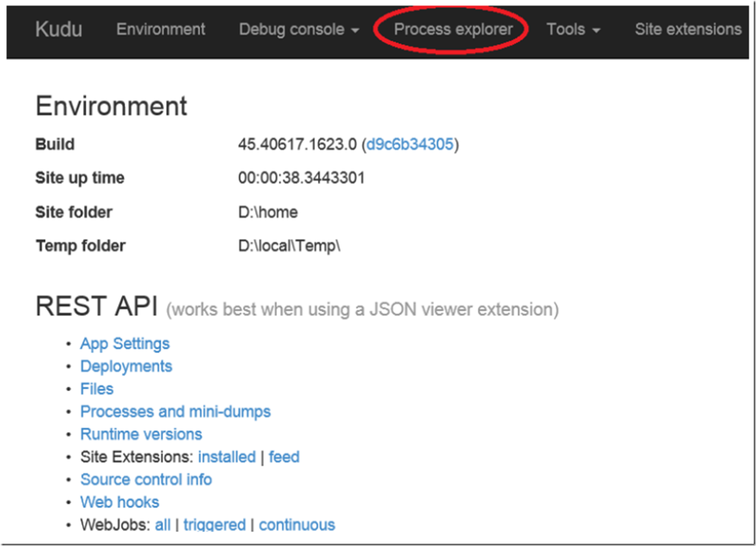This screenshot has height=546, width=756.
Task: Open the Files REST link
Action: point(97,389)
